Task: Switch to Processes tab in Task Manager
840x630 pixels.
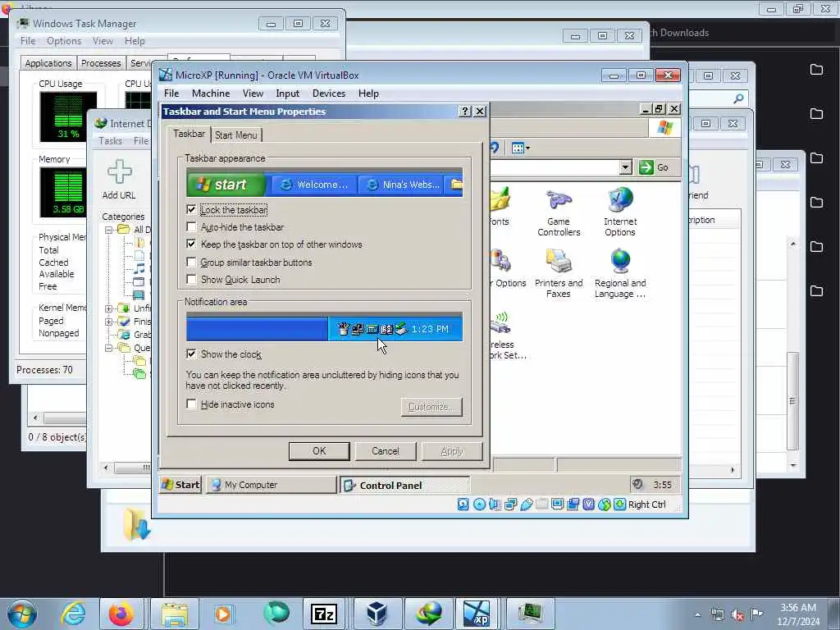Action: (x=101, y=63)
